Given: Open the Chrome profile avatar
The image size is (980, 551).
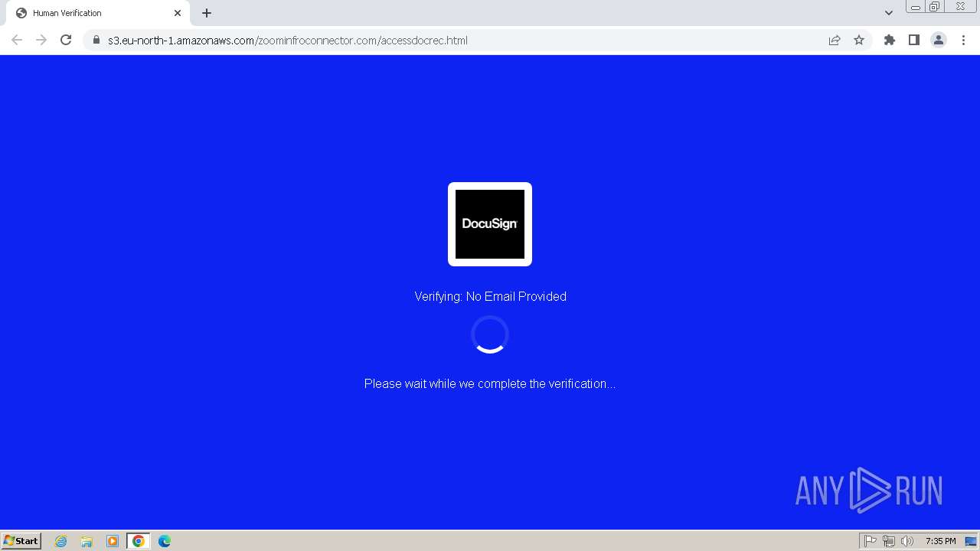Looking at the screenshot, I should (x=939, y=40).
